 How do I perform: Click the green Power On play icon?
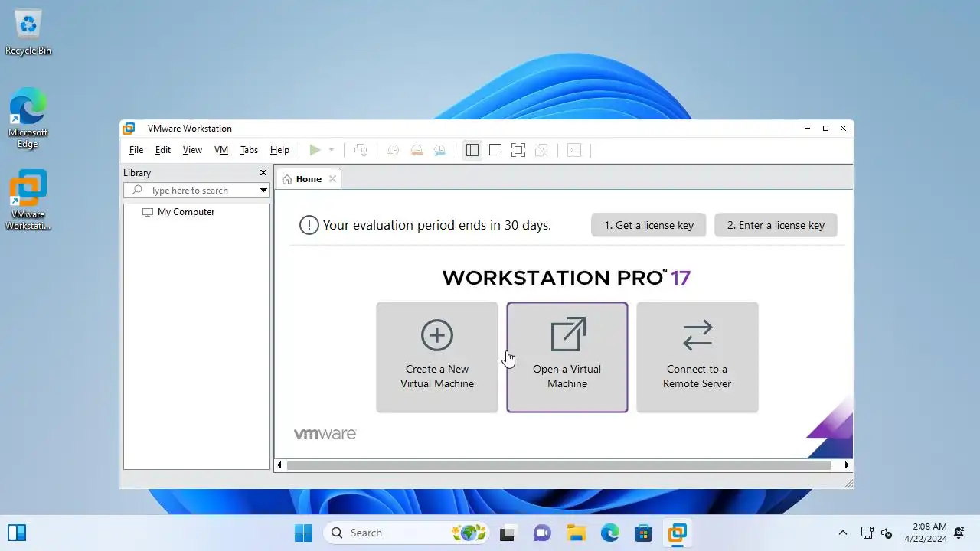tap(315, 150)
